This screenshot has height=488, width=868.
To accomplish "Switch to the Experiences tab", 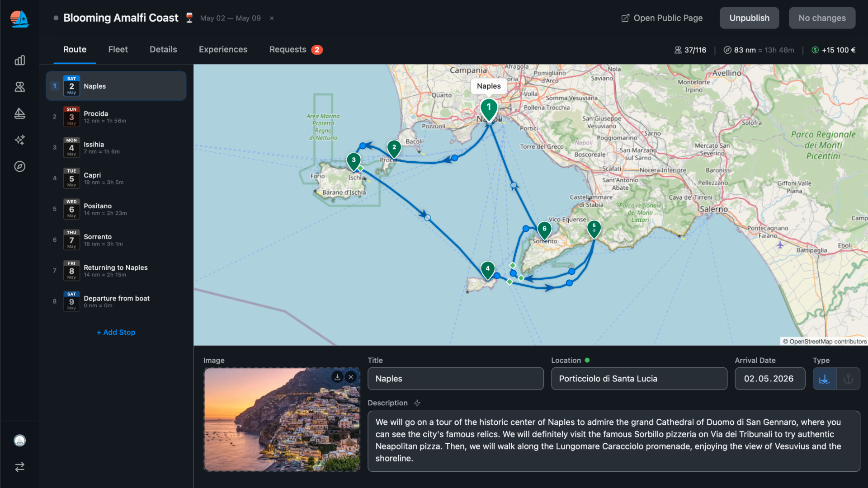I will click(x=223, y=50).
